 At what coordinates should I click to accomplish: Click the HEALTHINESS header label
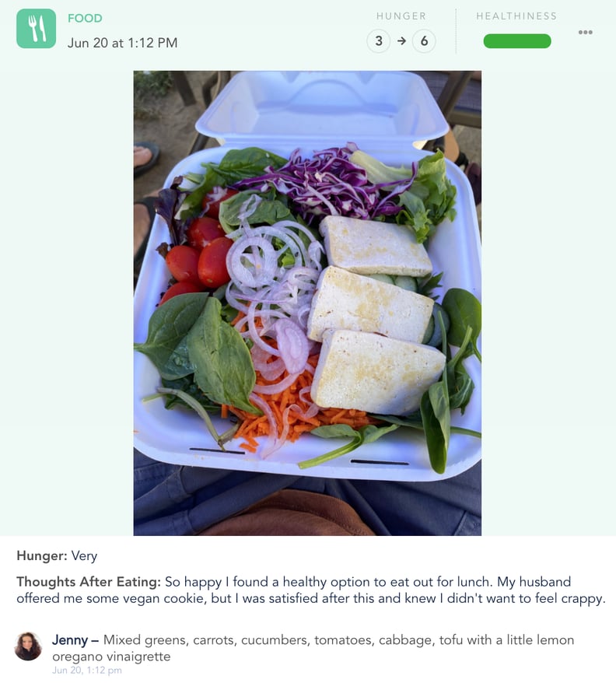click(516, 16)
